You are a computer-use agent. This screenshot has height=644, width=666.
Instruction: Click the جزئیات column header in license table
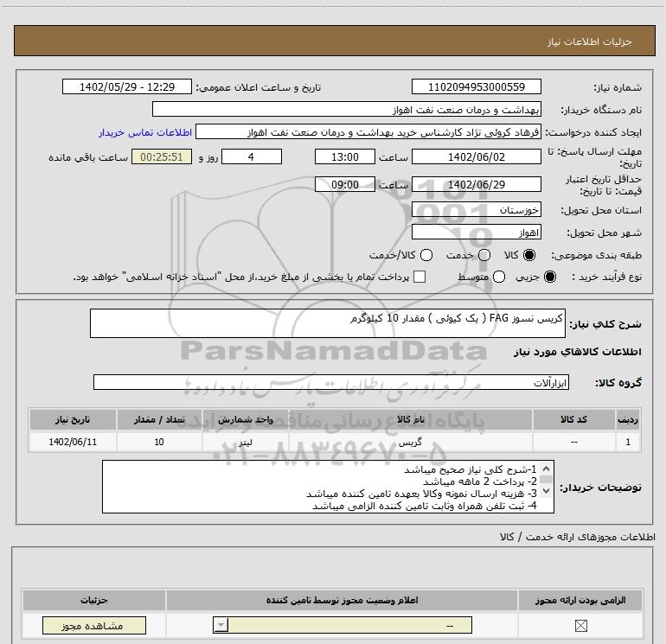click(94, 600)
